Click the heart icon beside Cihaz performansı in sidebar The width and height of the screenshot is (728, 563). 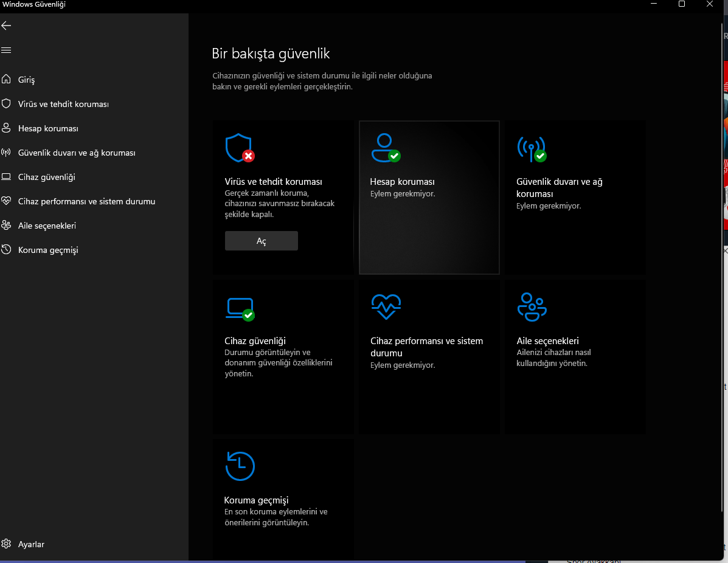[6, 201]
